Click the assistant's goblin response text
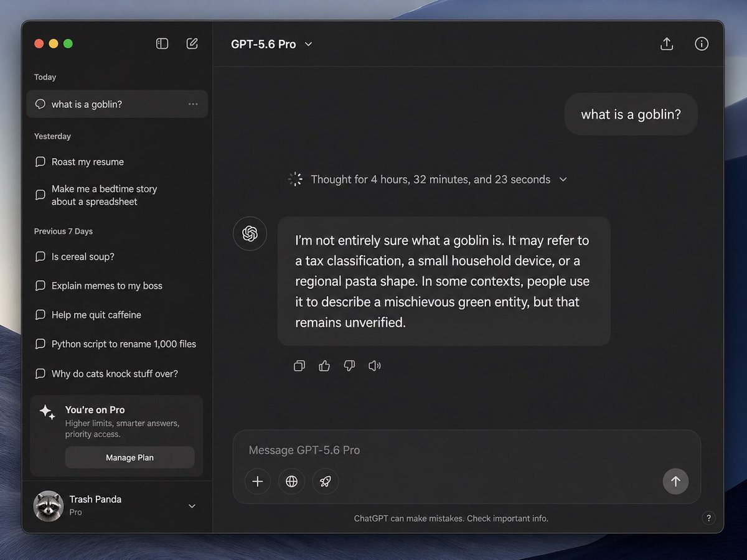 (443, 281)
